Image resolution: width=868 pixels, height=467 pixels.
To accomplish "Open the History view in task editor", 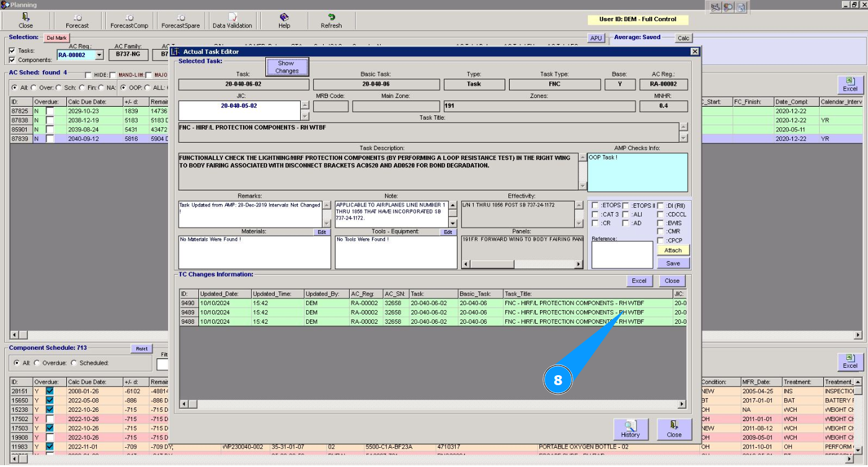I will (630, 429).
